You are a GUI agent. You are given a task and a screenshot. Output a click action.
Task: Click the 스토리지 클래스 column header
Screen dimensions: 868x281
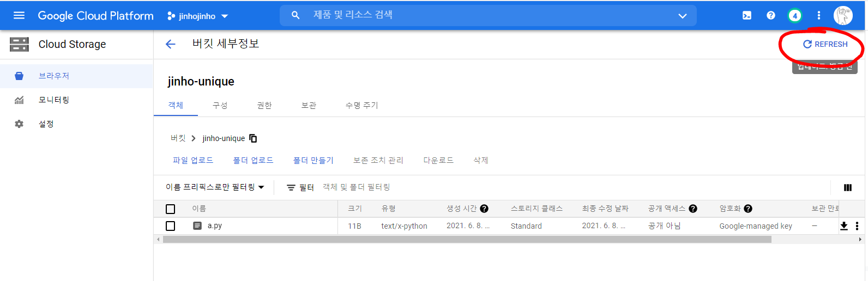[x=537, y=209]
